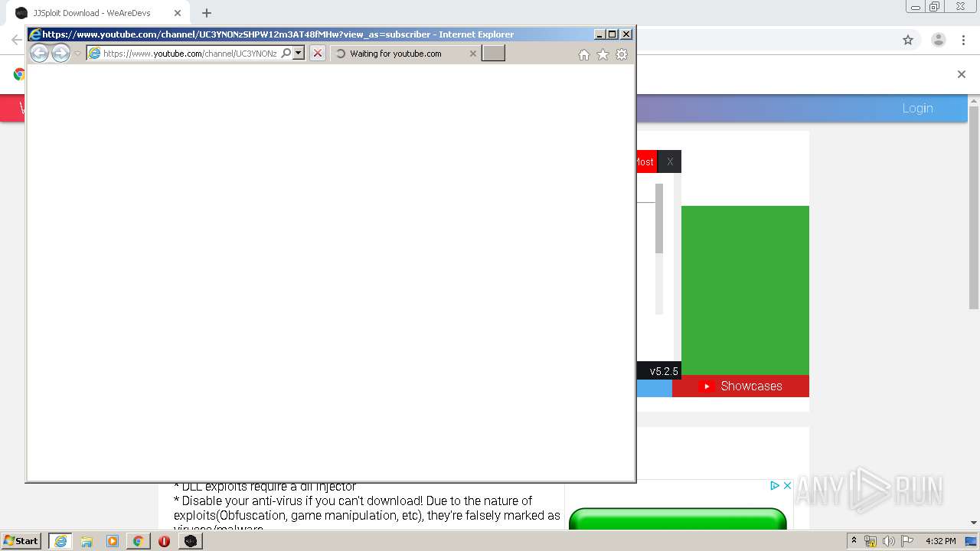Image resolution: width=980 pixels, height=551 pixels.
Task: Open recent pages dropdown beside forward button
Action: coord(77,54)
